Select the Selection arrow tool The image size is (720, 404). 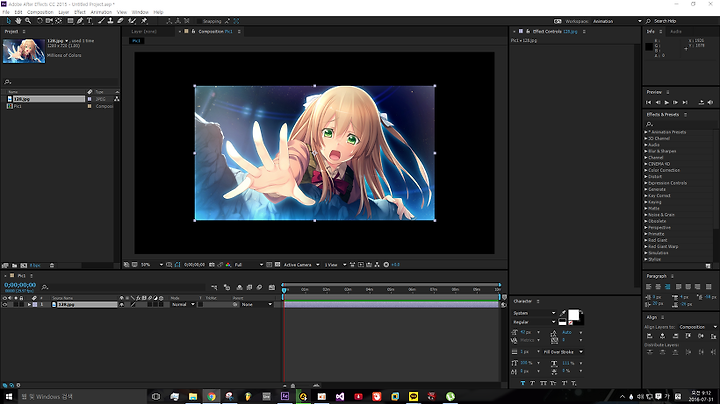[x=8, y=21]
